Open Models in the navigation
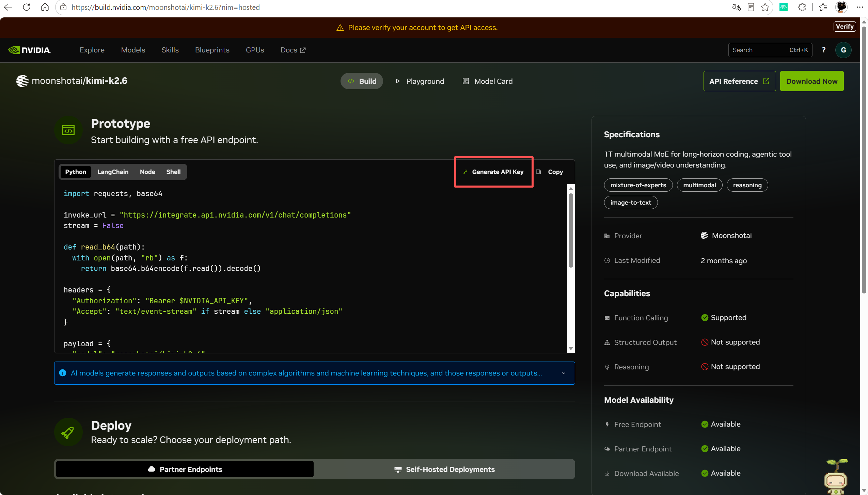Screen dimensions: 868x495 pos(133,50)
